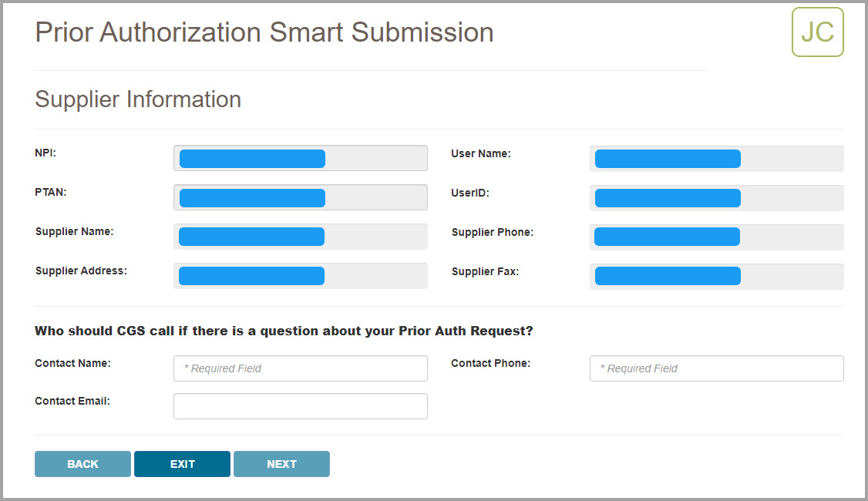Focus the Contact Phone required field
This screenshot has width=868, height=501.
point(716,368)
